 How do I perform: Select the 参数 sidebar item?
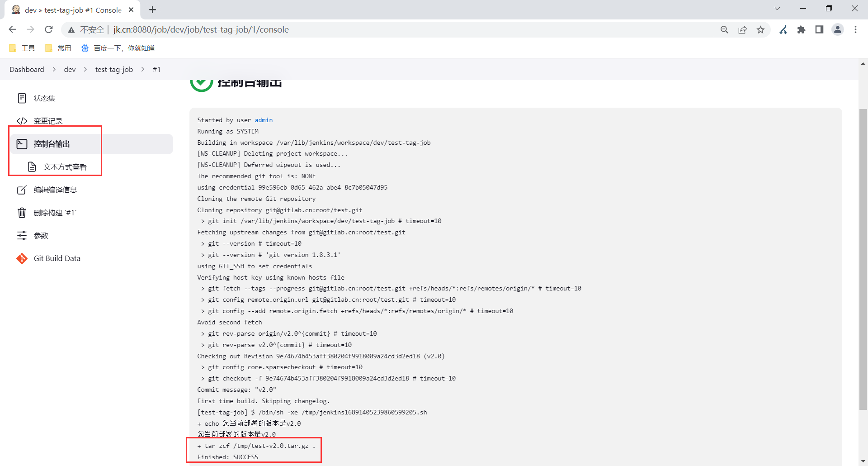pyautogui.click(x=91, y=235)
